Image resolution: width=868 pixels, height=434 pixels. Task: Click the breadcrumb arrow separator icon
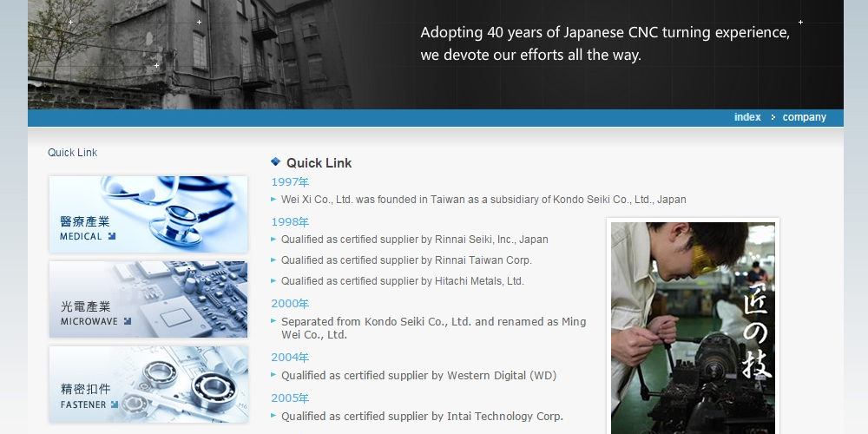point(773,117)
